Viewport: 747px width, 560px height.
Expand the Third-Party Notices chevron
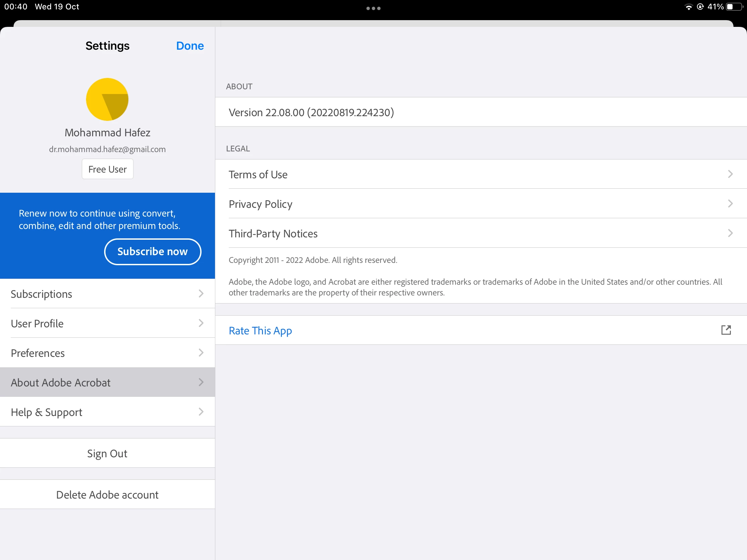(730, 233)
